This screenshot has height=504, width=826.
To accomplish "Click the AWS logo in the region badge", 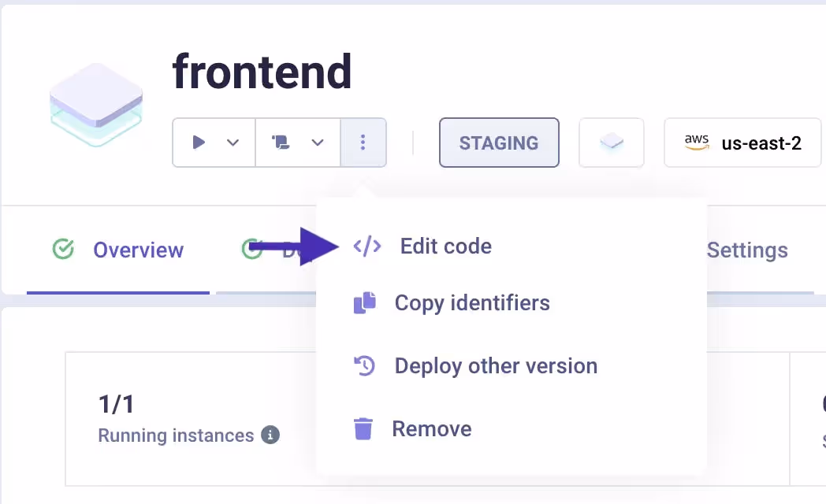I will tap(697, 143).
